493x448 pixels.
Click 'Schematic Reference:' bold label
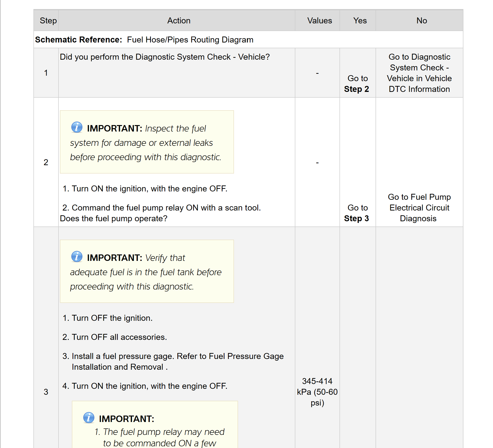click(79, 40)
